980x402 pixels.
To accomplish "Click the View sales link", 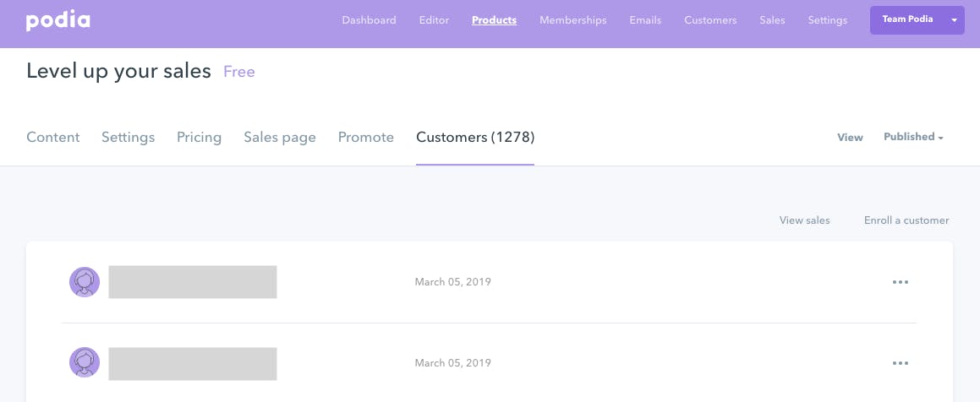I will 804,220.
